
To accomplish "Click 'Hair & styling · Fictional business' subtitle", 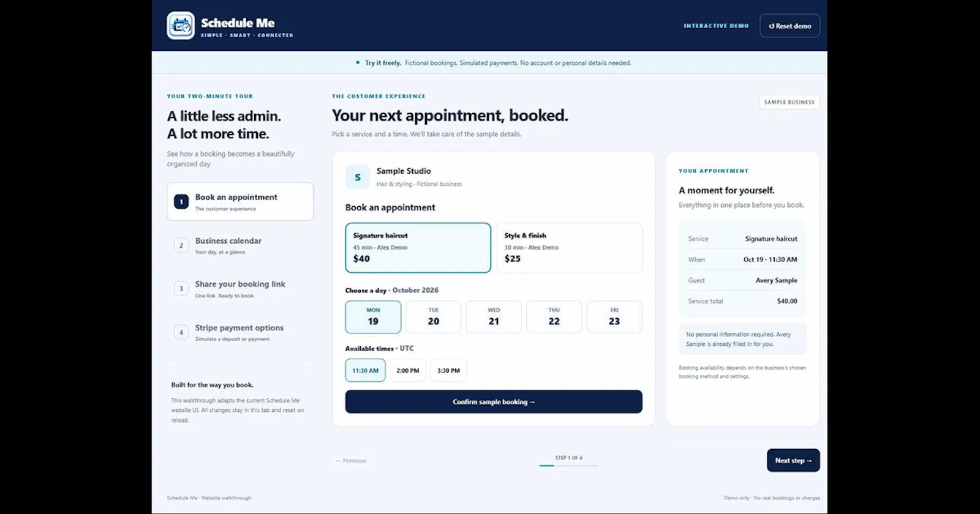I will 419,184.
